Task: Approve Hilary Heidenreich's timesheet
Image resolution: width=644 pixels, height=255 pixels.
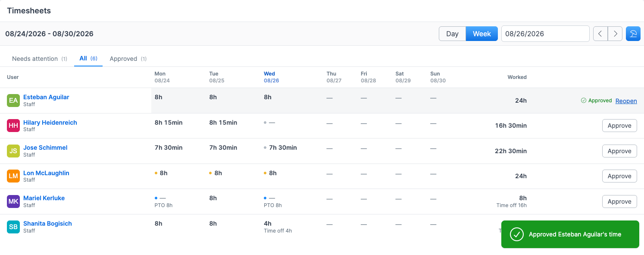Action: [x=619, y=126]
